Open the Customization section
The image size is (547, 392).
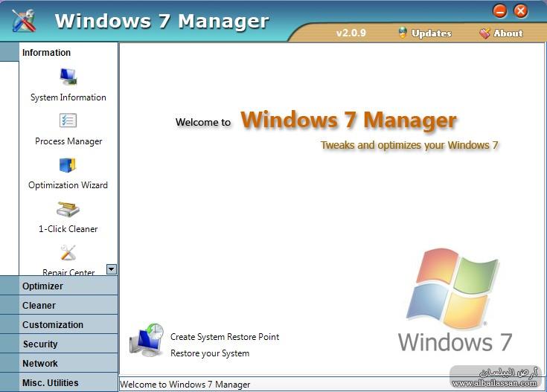click(x=59, y=324)
